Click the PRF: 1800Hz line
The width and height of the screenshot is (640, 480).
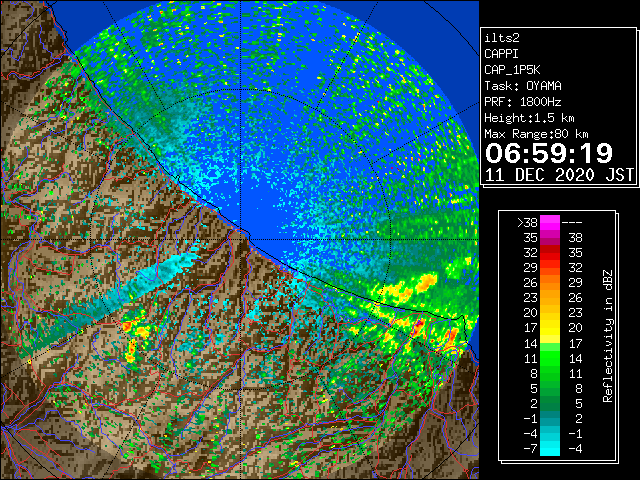coord(522,102)
